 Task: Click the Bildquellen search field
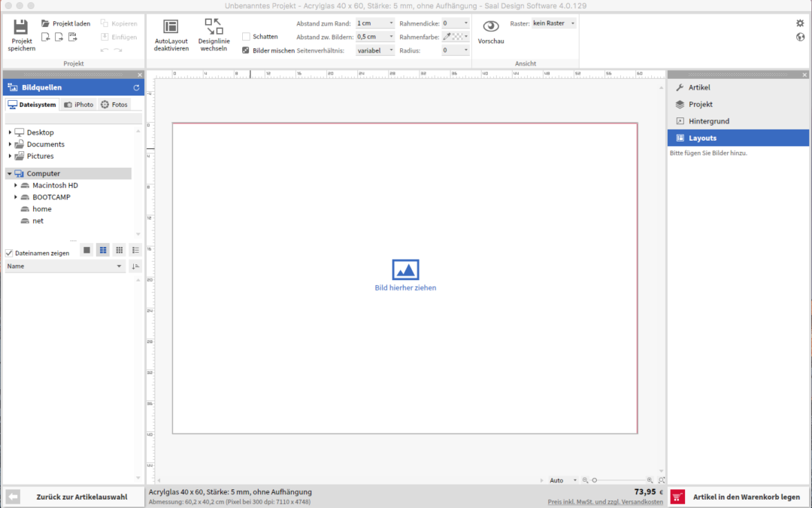(x=73, y=119)
